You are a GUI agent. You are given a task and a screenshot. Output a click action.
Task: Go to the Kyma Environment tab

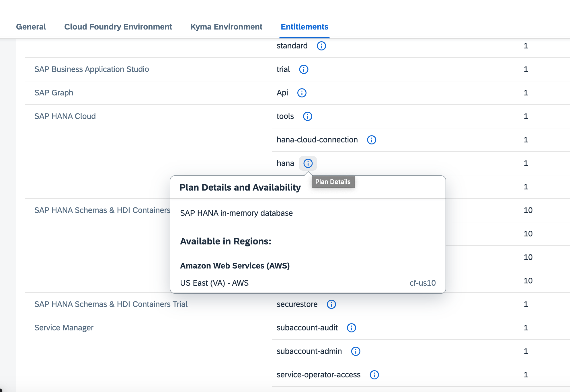tap(226, 27)
